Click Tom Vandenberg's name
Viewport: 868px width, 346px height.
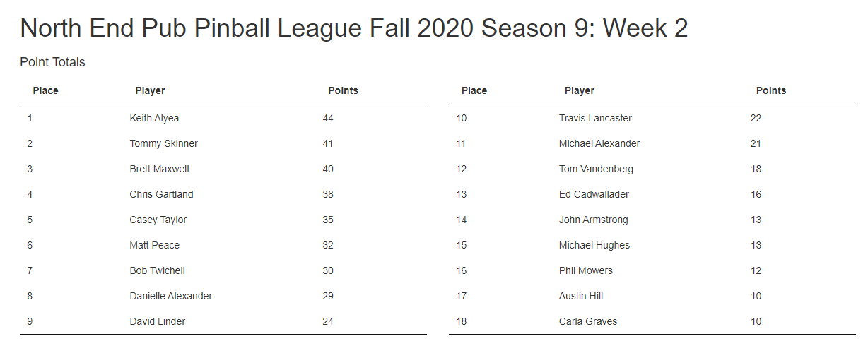596,169
